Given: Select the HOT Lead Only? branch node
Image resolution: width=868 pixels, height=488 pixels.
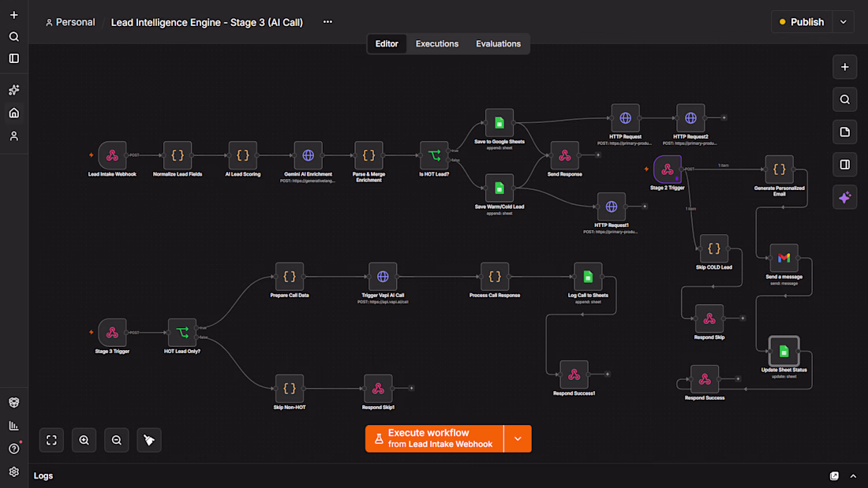Looking at the screenshot, I should point(182,333).
